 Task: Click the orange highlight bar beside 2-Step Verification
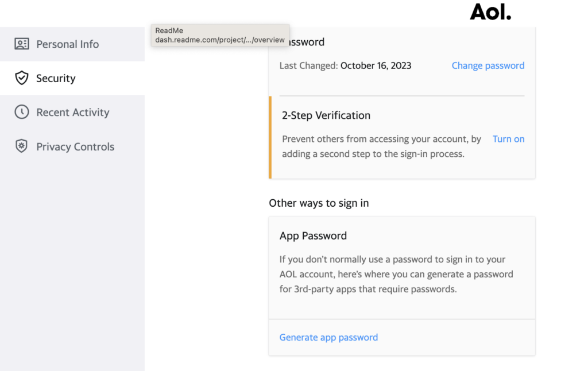coord(270,136)
